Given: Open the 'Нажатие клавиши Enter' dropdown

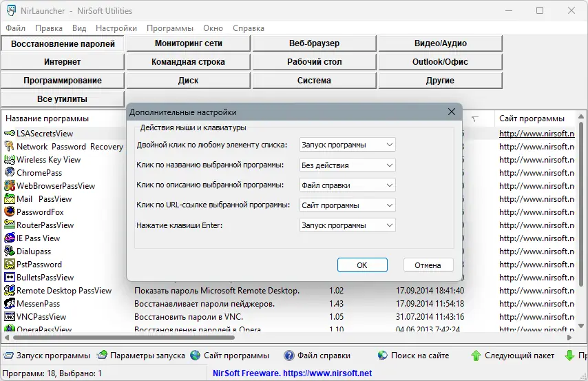Looking at the screenshot, I should click(347, 225).
